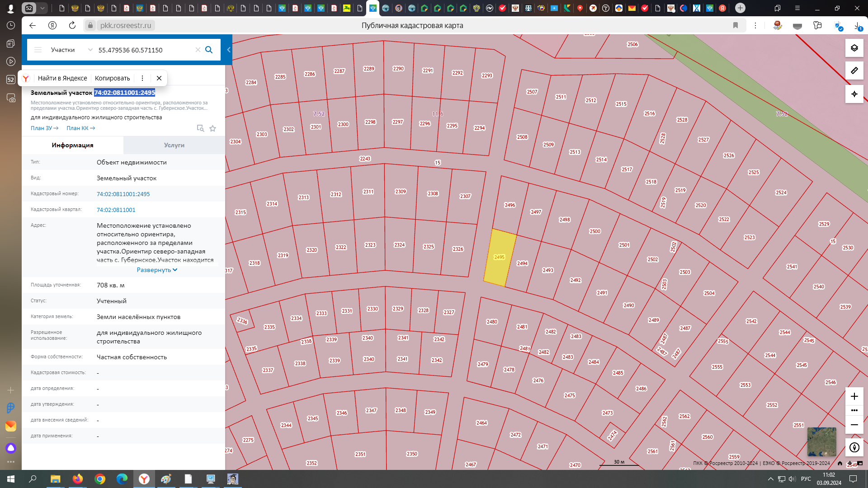Click the locate-me crosshair button
868x488 pixels.
coord(854,94)
